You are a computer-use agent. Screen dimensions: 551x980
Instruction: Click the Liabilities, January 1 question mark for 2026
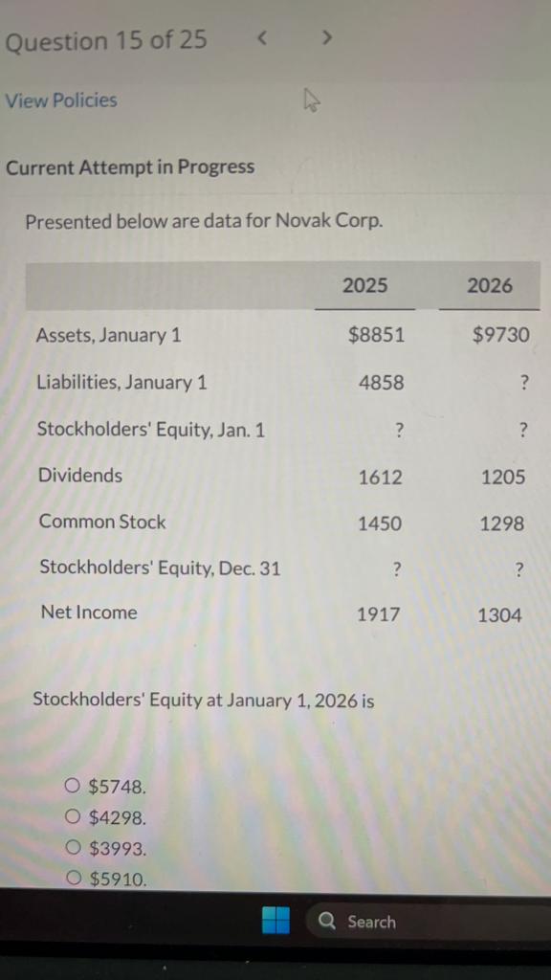523,382
